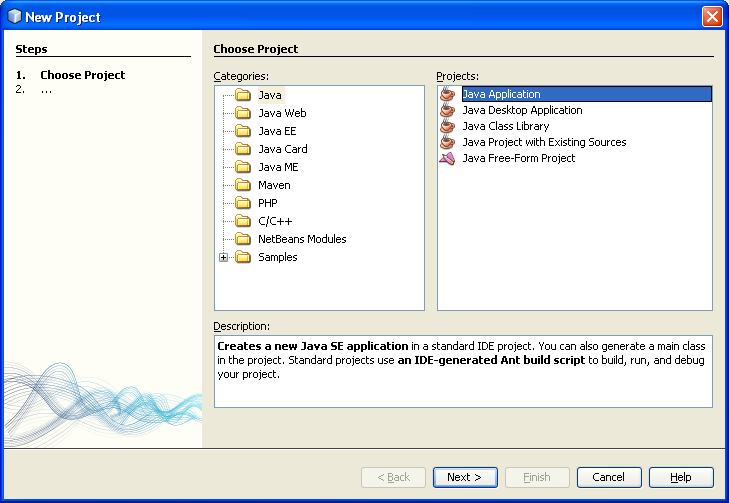Choose Java Application project type

pyautogui.click(x=587, y=94)
